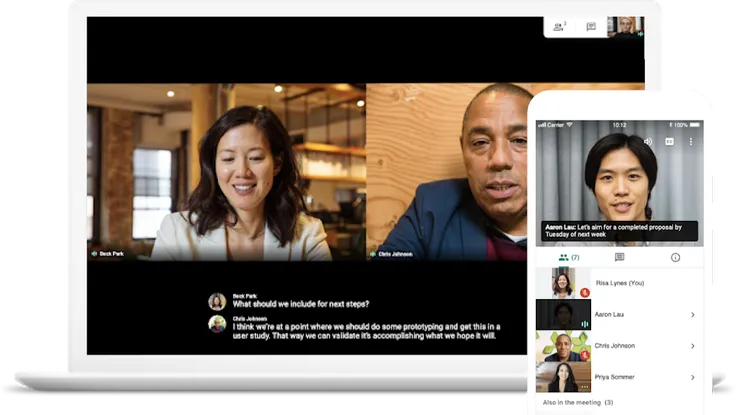736x415 pixels.
Task: Switch to chat tab on phone
Action: tap(620, 257)
